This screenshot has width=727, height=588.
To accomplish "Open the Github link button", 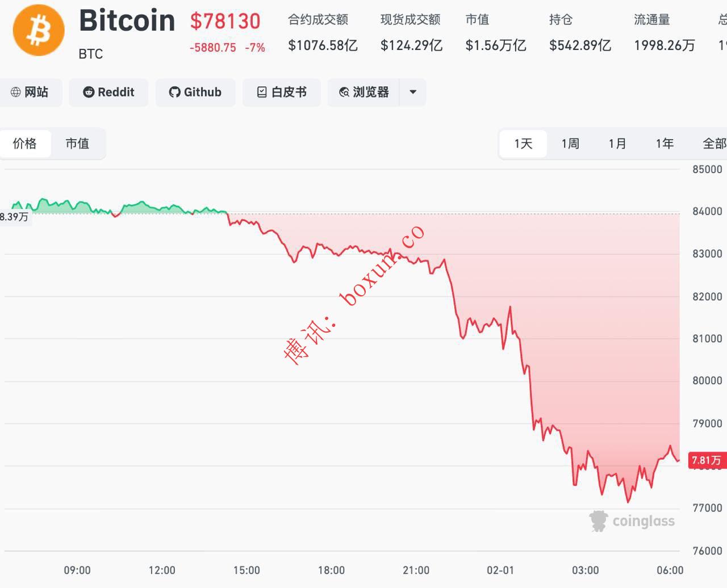I will click(x=195, y=93).
